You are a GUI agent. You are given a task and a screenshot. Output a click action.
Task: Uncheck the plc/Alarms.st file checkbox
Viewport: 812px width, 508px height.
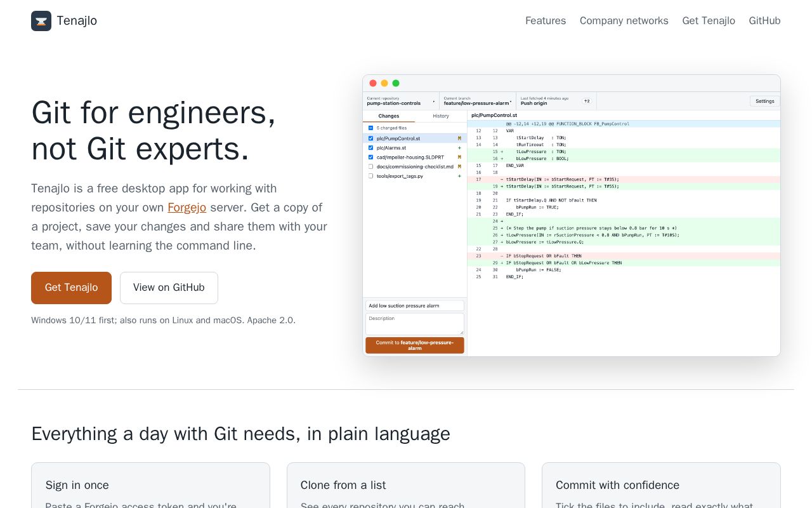tap(371, 148)
